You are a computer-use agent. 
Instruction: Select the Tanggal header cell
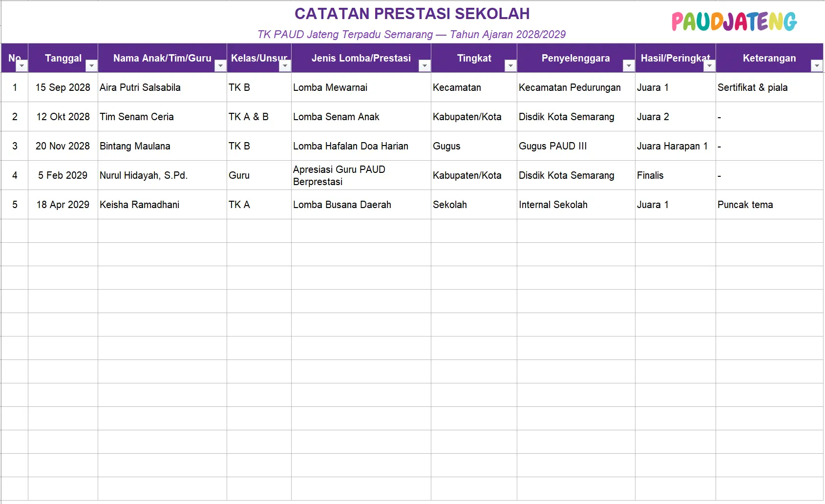click(x=63, y=58)
